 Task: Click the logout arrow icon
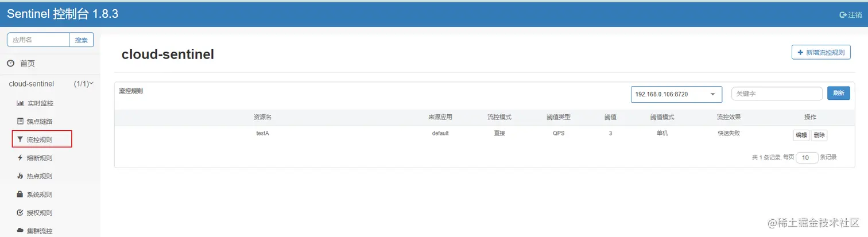(x=843, y=15)
